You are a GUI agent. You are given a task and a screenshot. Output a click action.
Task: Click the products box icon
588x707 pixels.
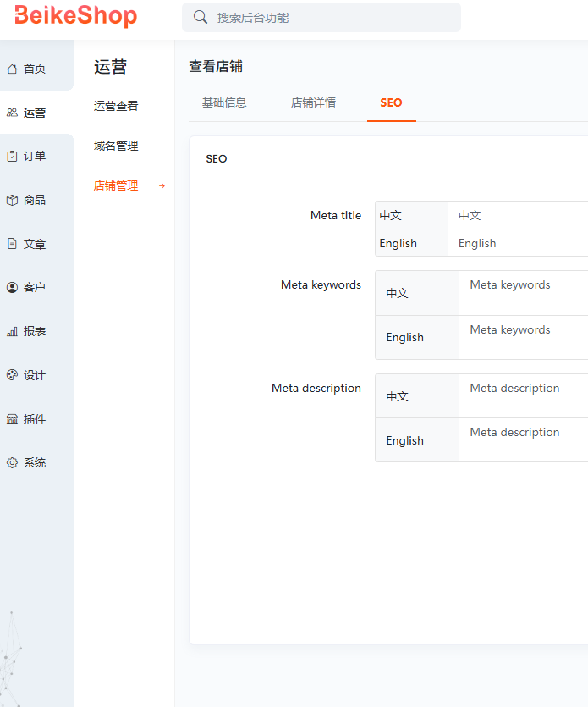click(x=12, y=201)
